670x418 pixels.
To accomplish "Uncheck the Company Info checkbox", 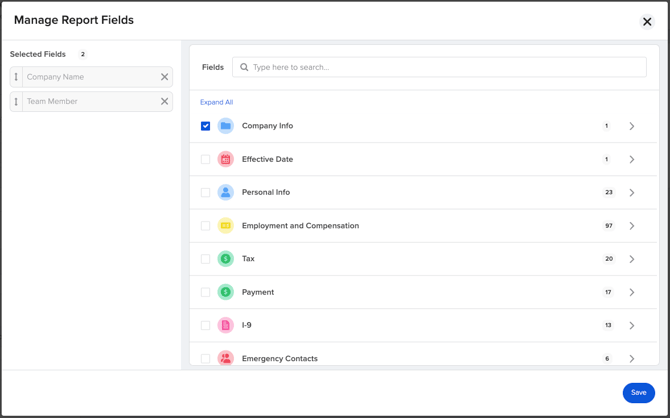I will point(206,126).
